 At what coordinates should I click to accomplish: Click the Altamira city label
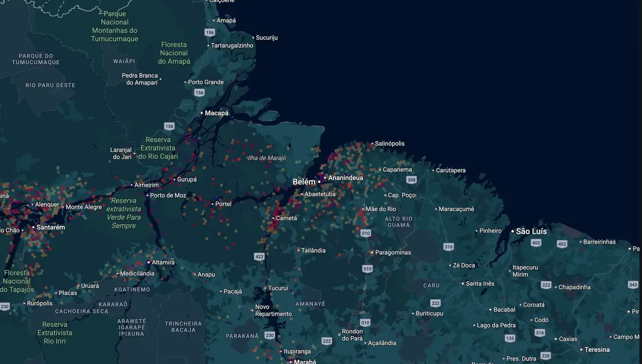tap(163, 263)
